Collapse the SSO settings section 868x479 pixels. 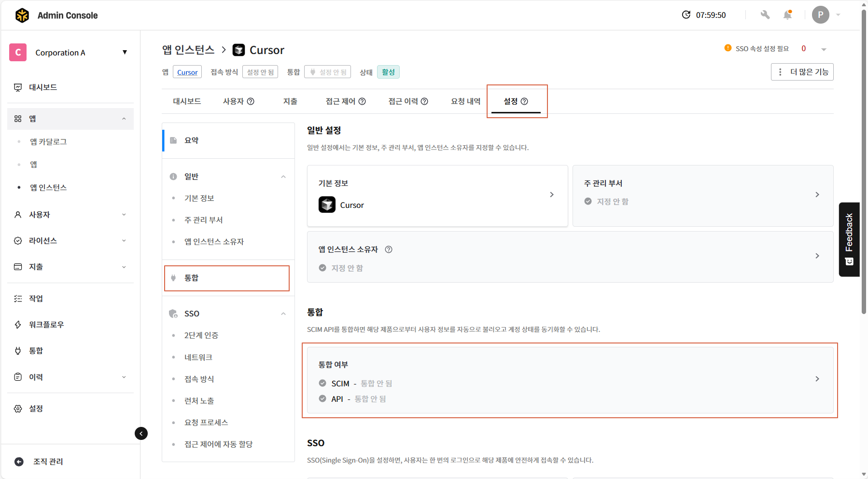pos(283,314)
